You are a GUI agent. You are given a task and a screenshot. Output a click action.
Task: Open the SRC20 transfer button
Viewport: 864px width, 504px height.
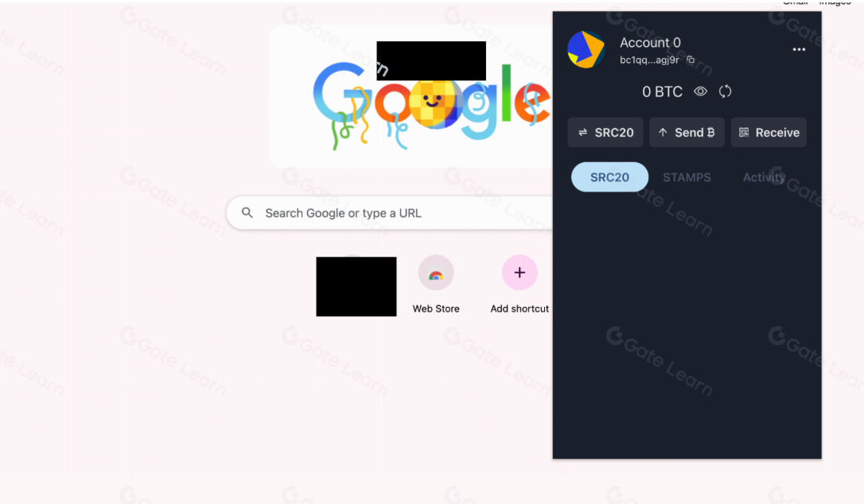[605, 132]
